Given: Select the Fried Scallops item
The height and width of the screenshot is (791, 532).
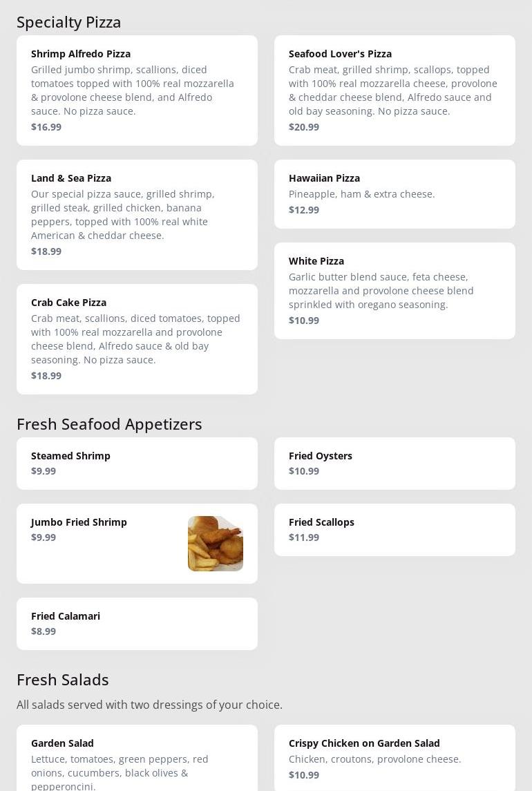Looking at the screenshot, I should pyautogui.click(x=395, y=529).
